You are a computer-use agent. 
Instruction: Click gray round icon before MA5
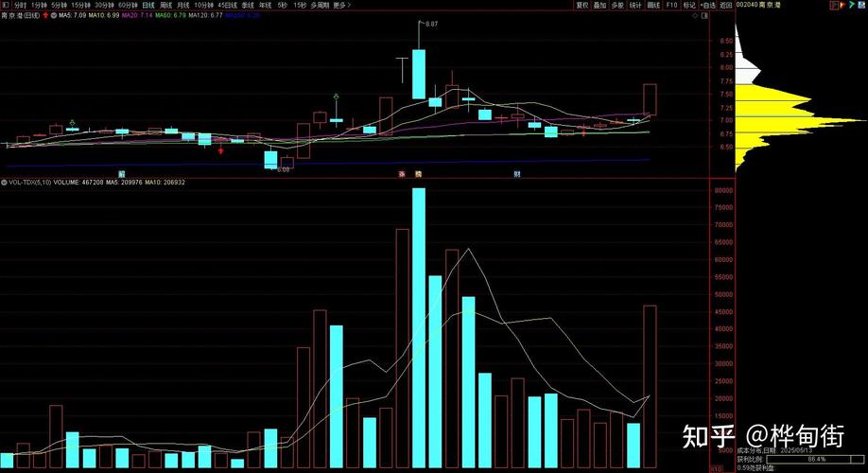coord(54,15)
